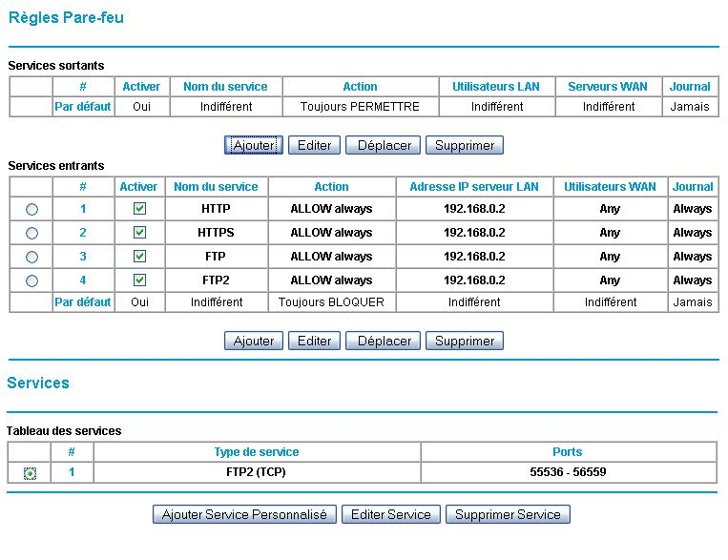Screen dimensions: 728x560
Task: Click Utilisateurs WAN column header
Action: (x=610, y=187)
